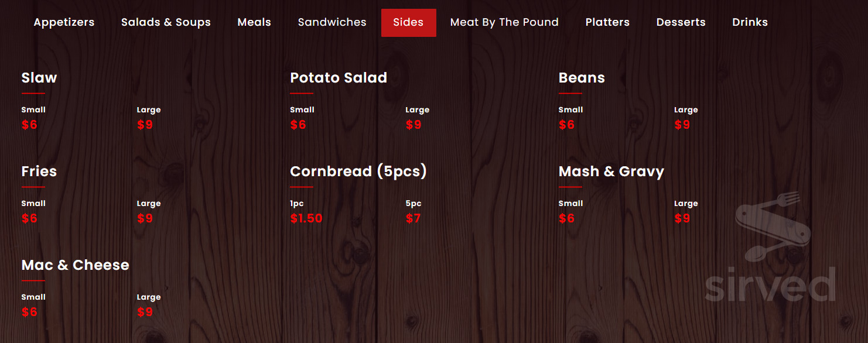Click the Mac & Cheese heading
The width and height of the screenshot is (868, 343).
75,265
